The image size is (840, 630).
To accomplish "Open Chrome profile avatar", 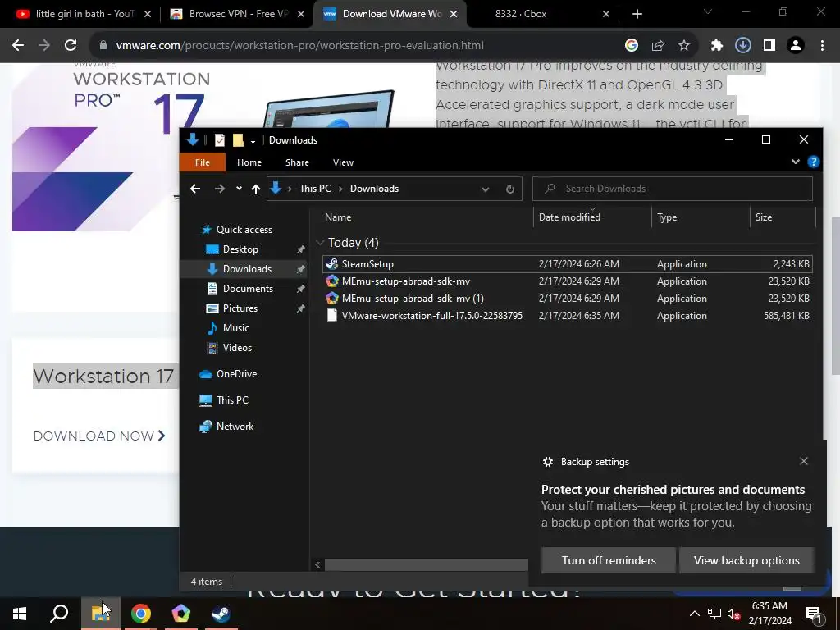I will (x=796, y=46).
